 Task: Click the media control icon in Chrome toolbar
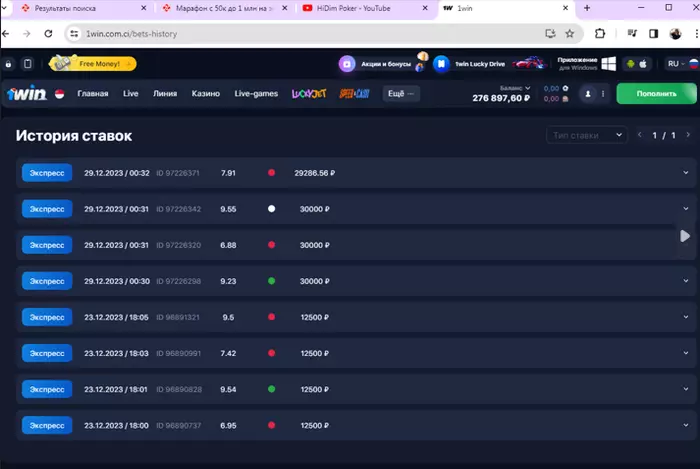(x=632, y=34)
